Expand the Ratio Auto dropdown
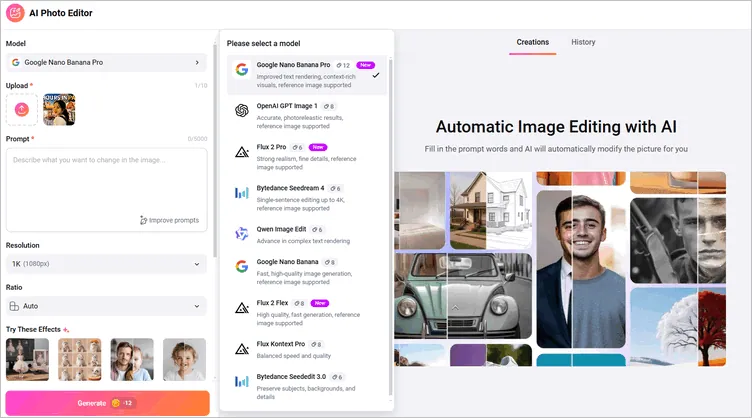This screenshot has width=752, height=418. 106,306
